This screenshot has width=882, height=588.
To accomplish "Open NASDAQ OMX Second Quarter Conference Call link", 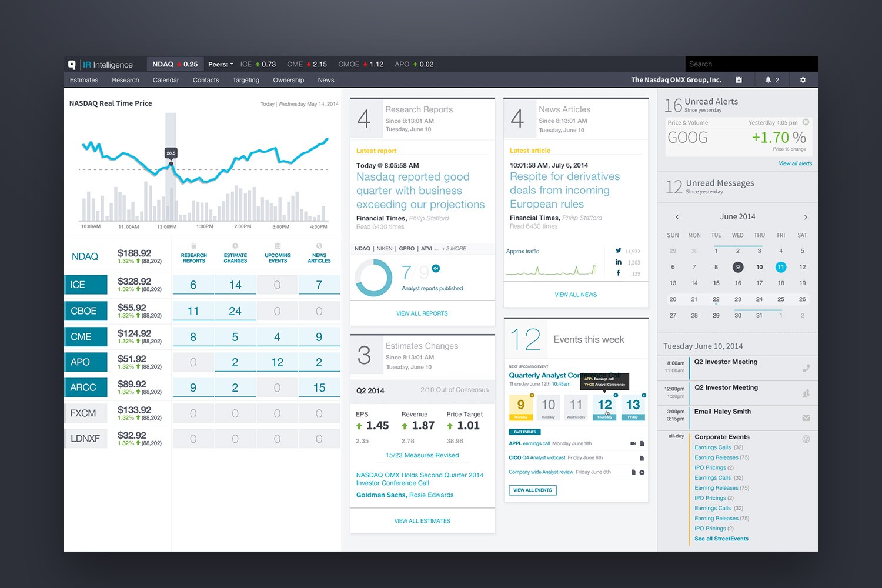I will point(420,479).
